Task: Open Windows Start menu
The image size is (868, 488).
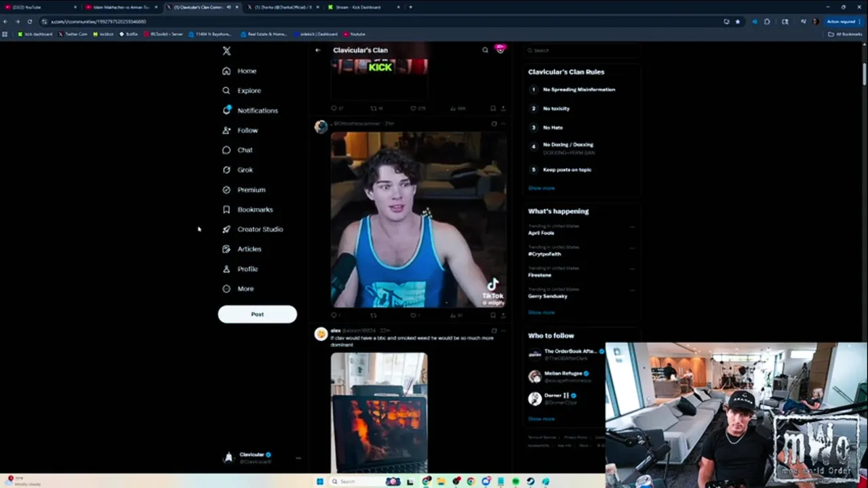Action: pos(320,481)
